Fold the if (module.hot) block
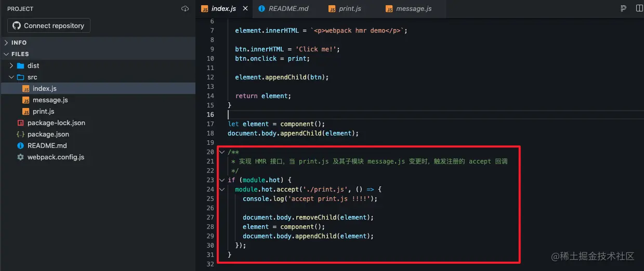Screen dimensions: 644x271 222,180
